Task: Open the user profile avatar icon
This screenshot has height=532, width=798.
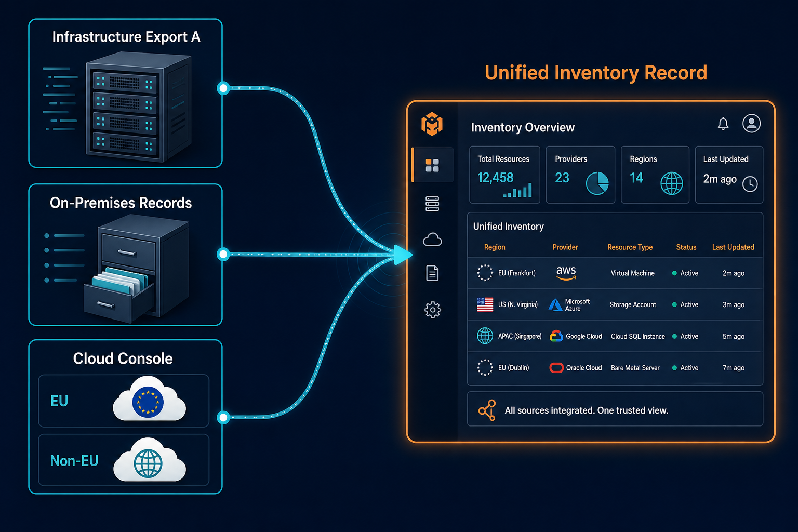Action: tap(751, 123)
